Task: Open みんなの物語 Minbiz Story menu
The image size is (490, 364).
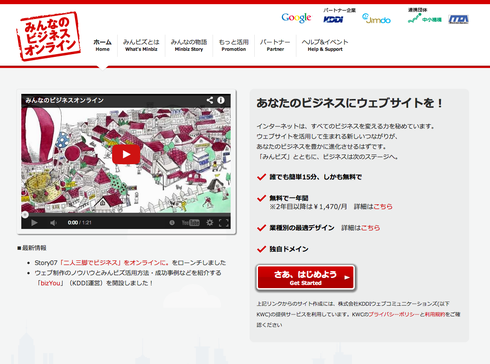Action: 189,45
